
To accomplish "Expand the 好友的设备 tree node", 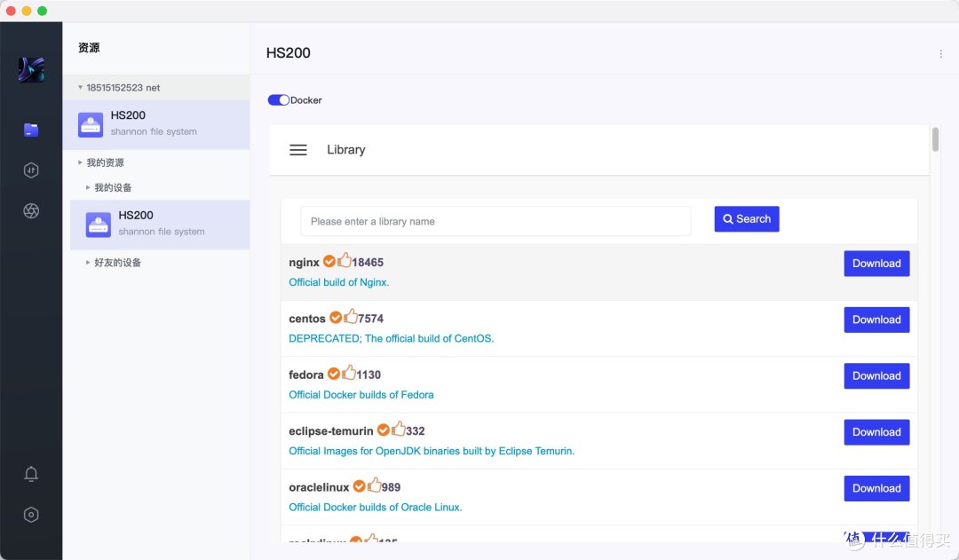I will coord(88,263).
